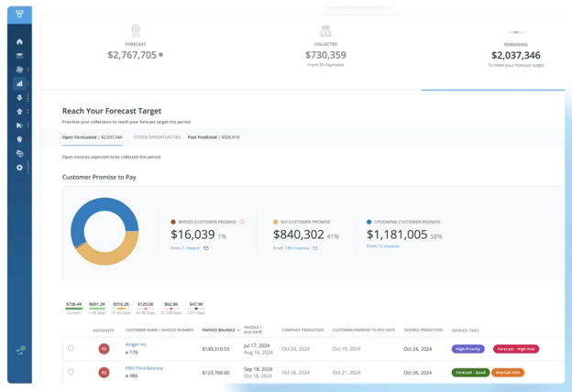Viewport: 572px width, 392px height.
Task: Open the Amgen Inc. customer link
Action: tap(137, 344)
